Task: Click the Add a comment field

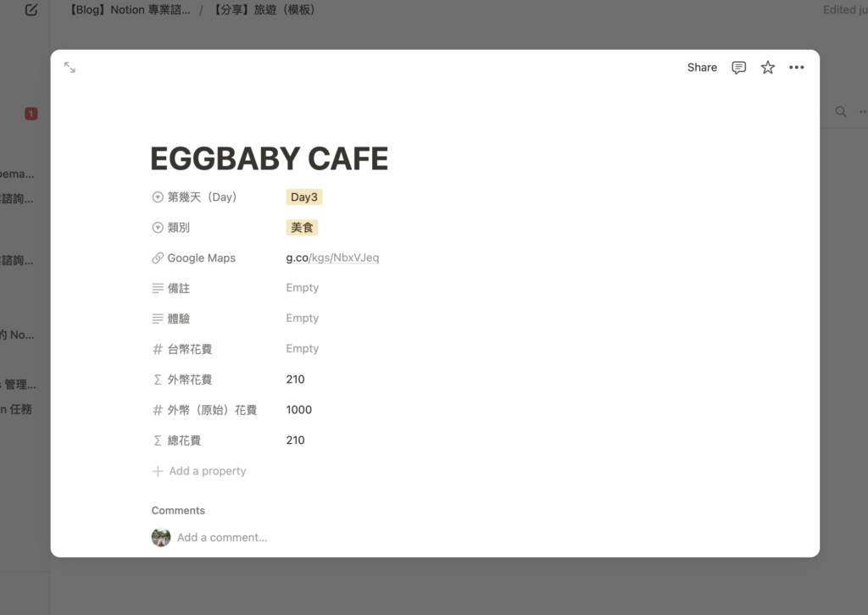Action: coord(222,537)
